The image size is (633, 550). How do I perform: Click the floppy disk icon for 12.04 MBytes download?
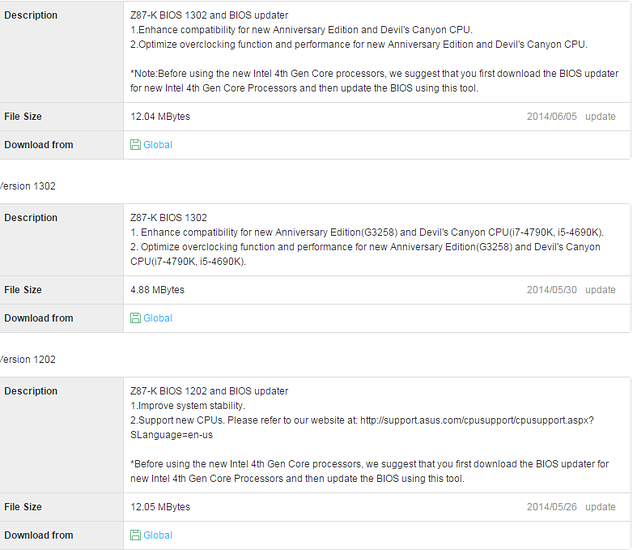(135, 145)
